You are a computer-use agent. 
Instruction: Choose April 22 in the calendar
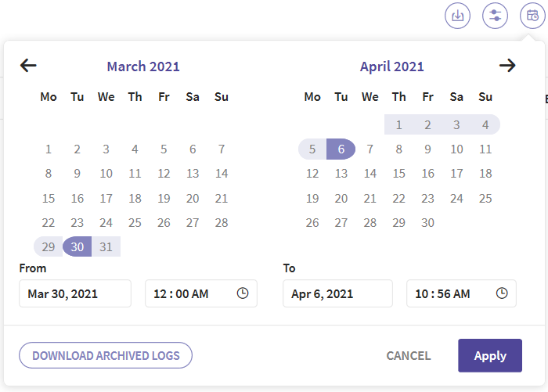398,199
